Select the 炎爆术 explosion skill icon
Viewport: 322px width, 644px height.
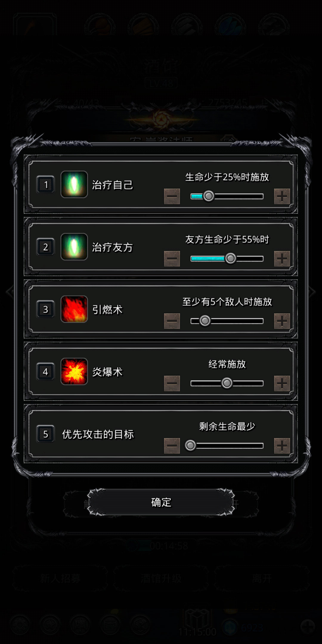click(x=74, y=371)
